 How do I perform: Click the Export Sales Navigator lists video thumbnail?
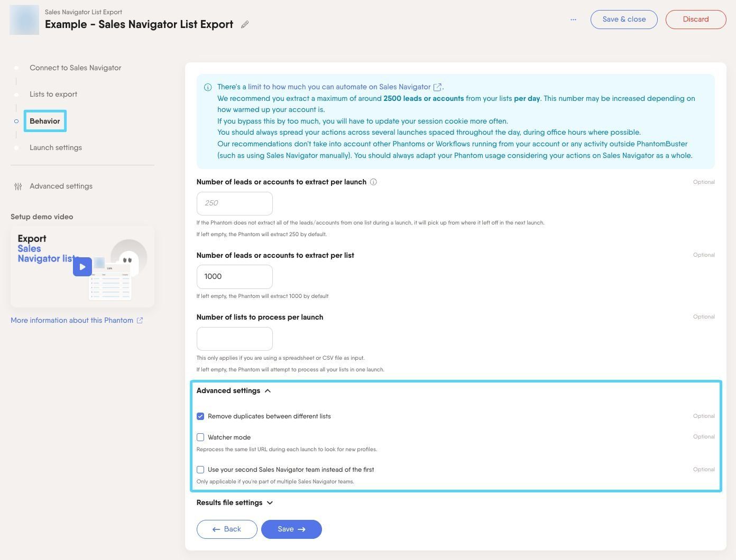[x=82, y=267]
